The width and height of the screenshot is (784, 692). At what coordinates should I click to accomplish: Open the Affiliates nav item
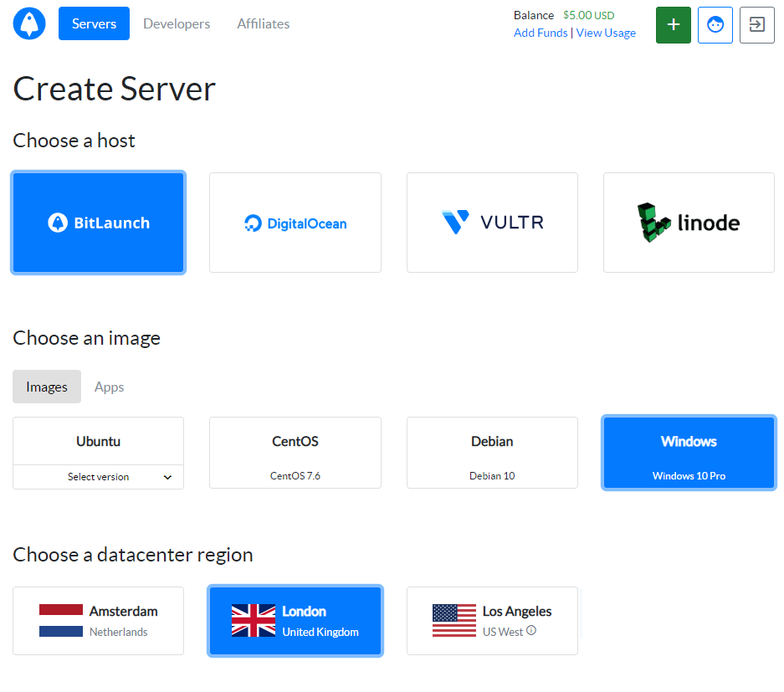[264, 23]
